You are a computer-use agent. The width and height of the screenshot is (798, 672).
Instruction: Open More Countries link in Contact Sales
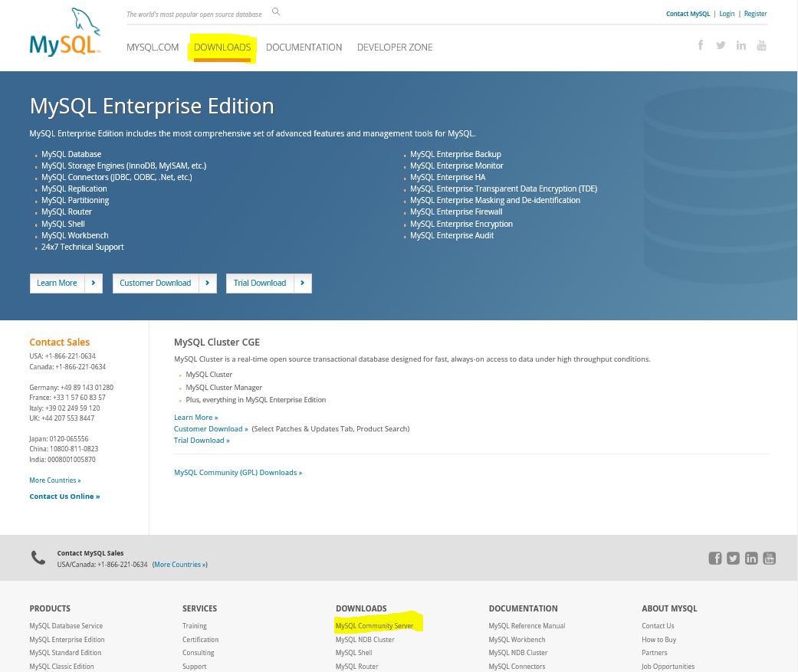(55, 480)
